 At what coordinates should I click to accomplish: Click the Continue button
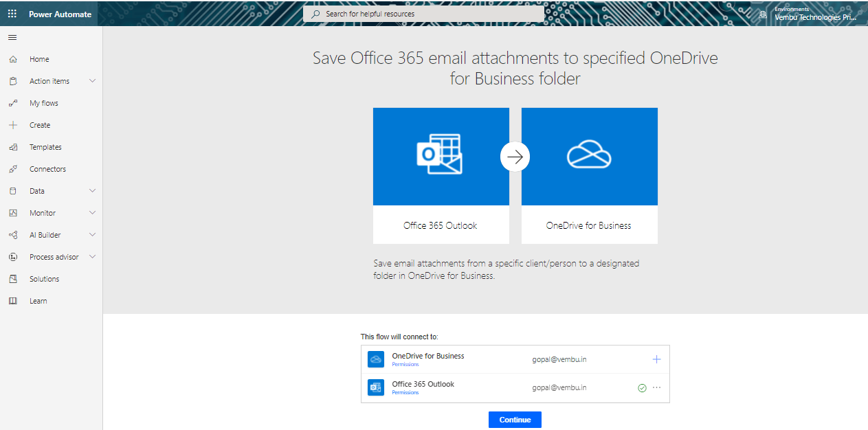click(x=515, y=420)
